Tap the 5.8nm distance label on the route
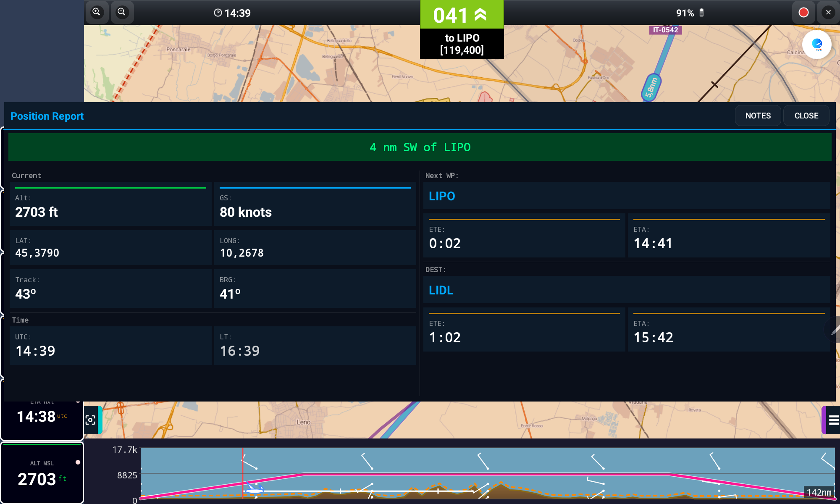Image resolution: width=840 pixels, height=504 pixels. click(651, 87)
